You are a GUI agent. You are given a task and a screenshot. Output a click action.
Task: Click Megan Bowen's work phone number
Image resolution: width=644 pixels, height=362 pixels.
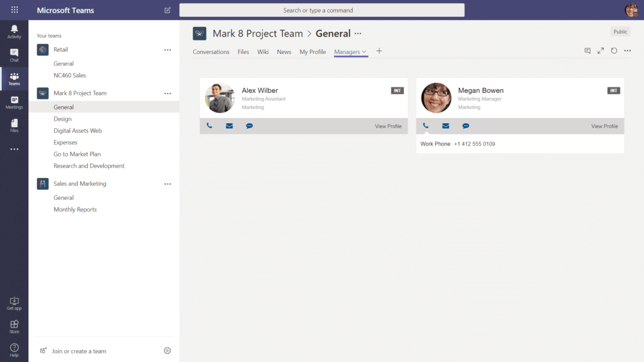tap(474, 144)
